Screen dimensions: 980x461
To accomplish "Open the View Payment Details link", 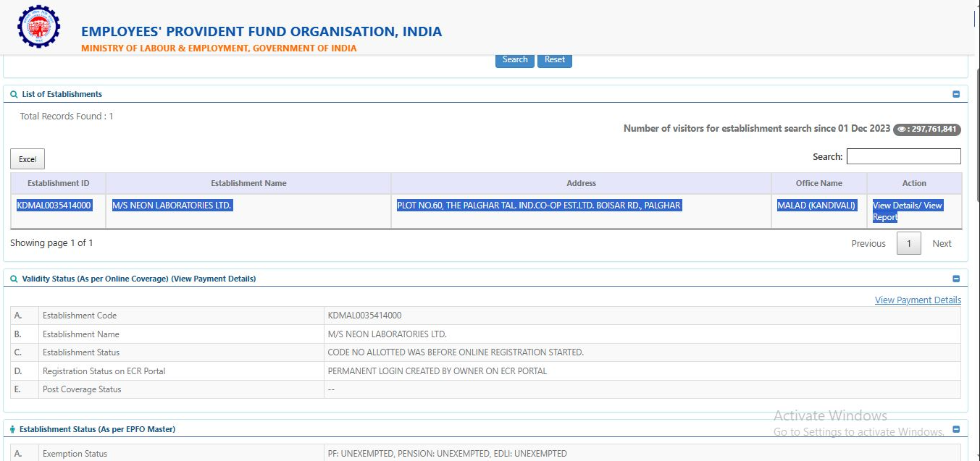I will (918, 300).
